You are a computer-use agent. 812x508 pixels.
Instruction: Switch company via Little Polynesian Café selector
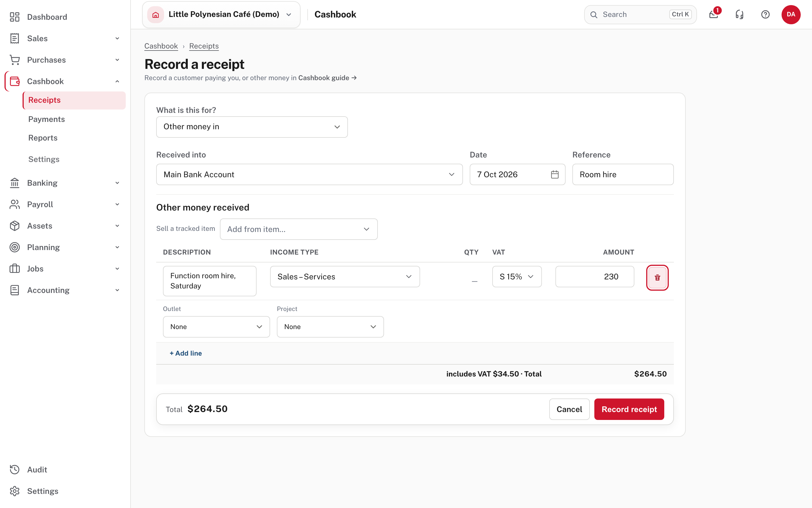coord(221,14)
